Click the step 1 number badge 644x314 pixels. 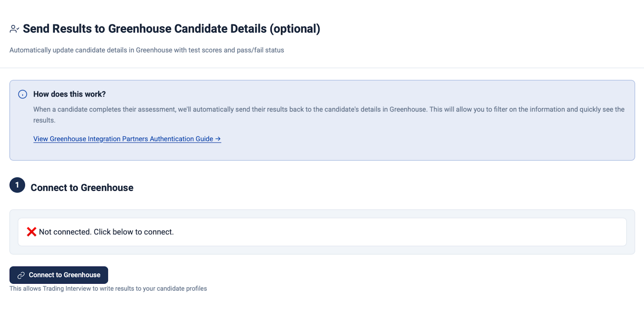(x=17, y=185)
